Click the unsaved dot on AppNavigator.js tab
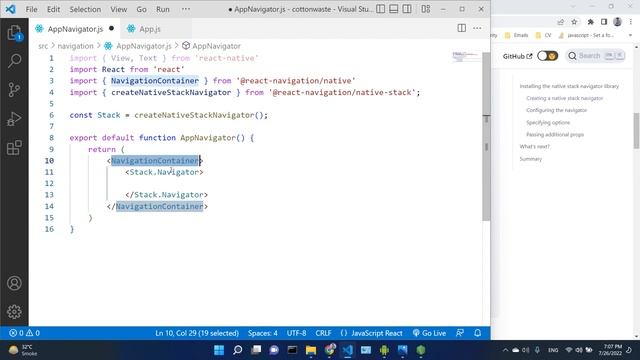Image resolution: width=640 pixels, height=360 pixels. point(111,28)
